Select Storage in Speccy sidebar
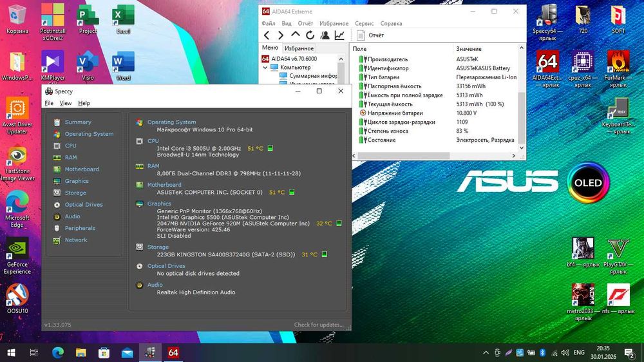The image size is (644, 362). (75, 193)
